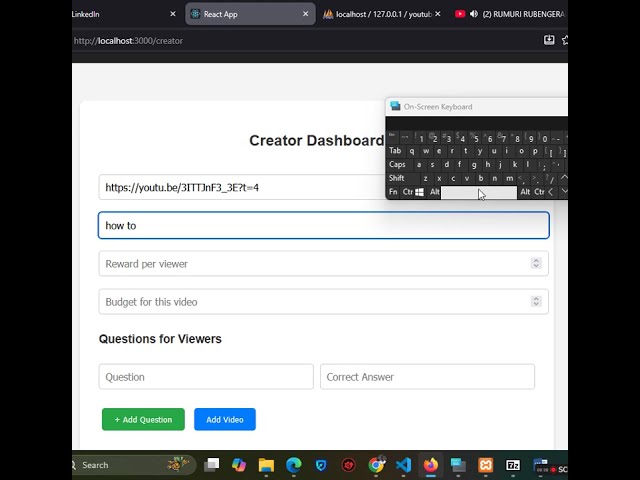This screenshot has width=640, height=480.
Task: Click the letter m key
Action: tap(509, 178)
